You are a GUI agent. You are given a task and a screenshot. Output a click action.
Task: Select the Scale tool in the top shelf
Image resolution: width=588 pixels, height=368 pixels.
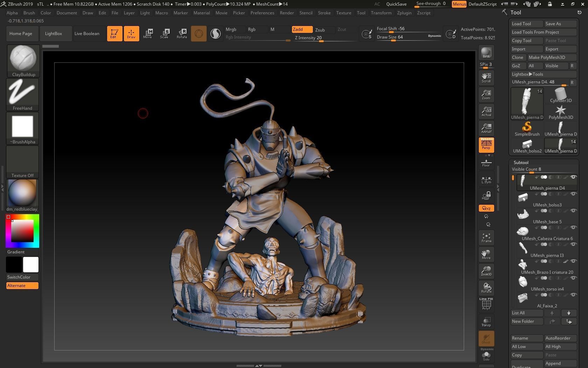(x=164, y=33)
